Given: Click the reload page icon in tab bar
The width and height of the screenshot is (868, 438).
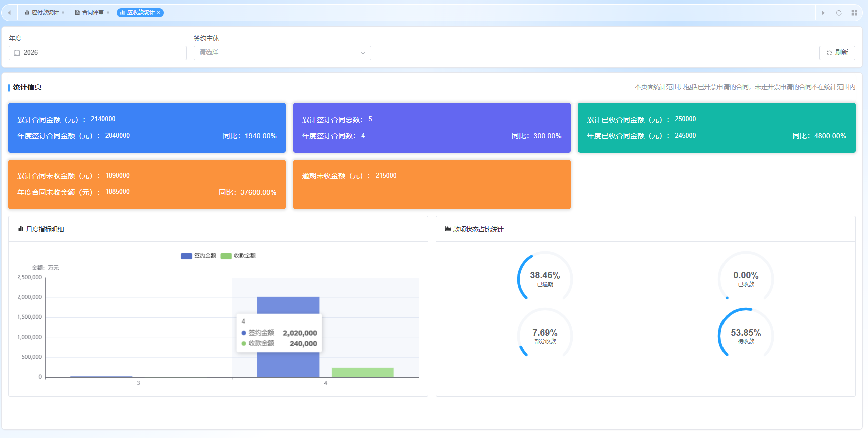Looking at the screenshot, I should (839, 13).
